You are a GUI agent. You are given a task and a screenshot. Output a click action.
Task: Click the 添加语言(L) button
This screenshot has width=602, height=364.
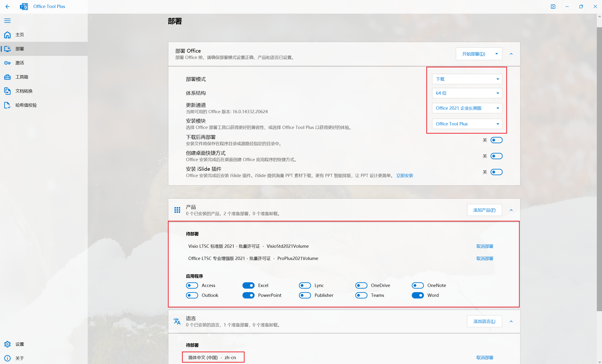tap(484, 321)
